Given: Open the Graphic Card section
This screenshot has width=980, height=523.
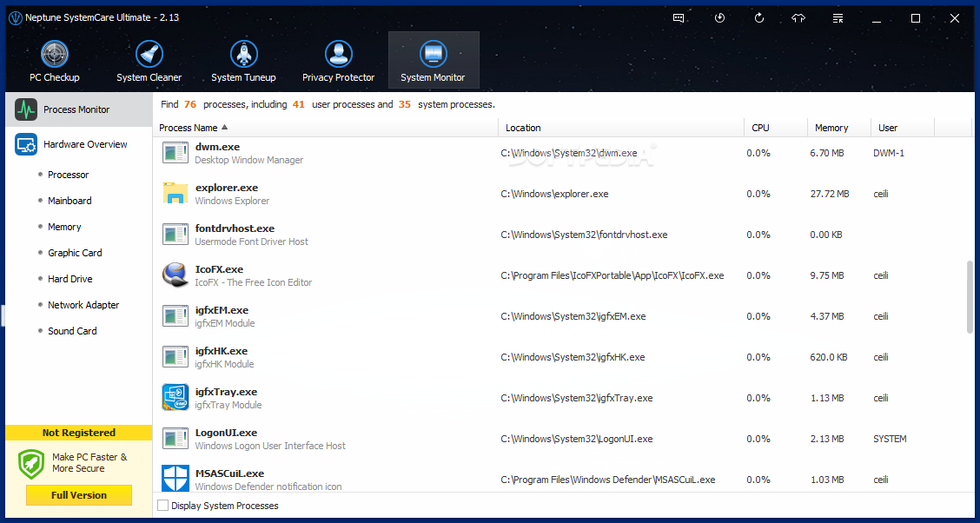Looking at the screenshot, I should click(x=75, y=253).
